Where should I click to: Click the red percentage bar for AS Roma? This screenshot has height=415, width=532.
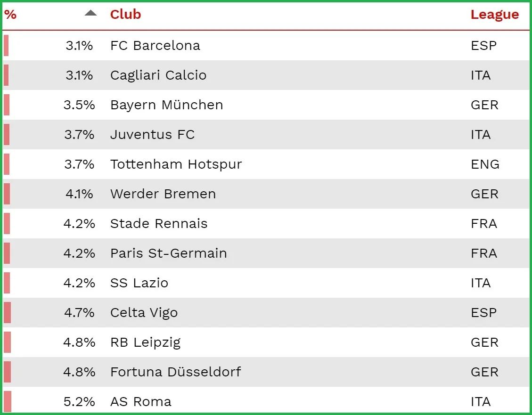8,402
